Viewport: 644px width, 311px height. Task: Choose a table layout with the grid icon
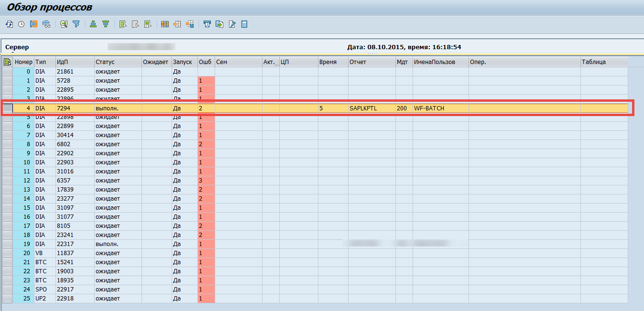click(164, 24)
